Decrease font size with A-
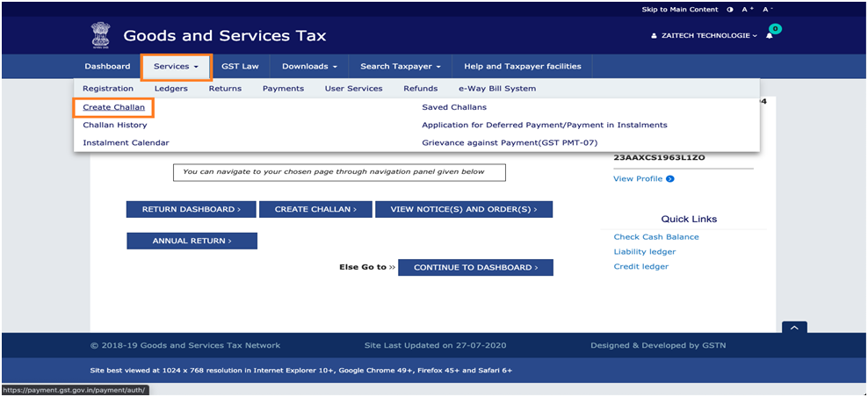 point(767,10)
